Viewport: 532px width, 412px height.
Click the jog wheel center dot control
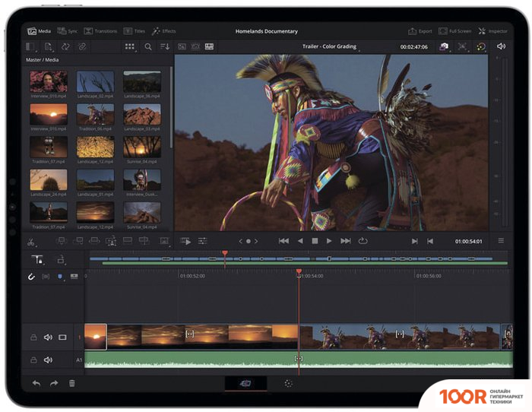[249, 241]
